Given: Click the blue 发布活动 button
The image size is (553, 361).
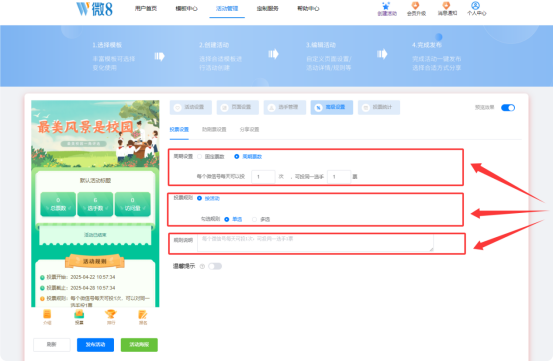Looking at the screenshot, I should point(95,345).
